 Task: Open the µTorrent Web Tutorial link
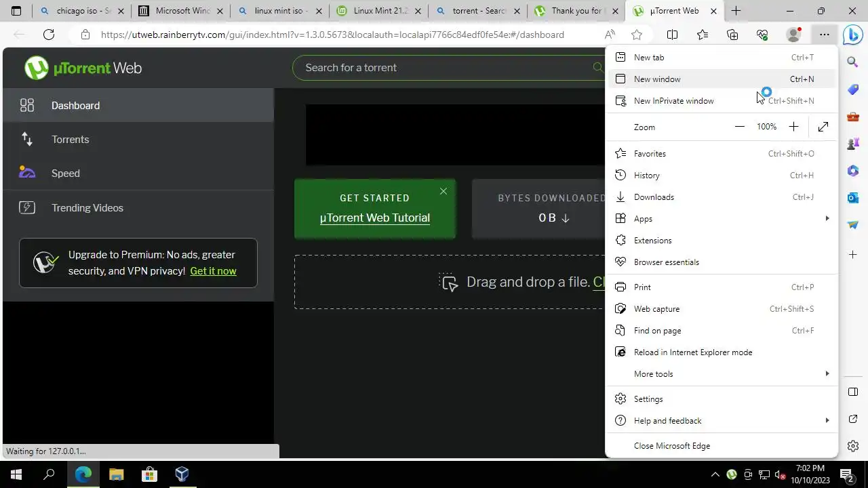[x=375, y=218]
